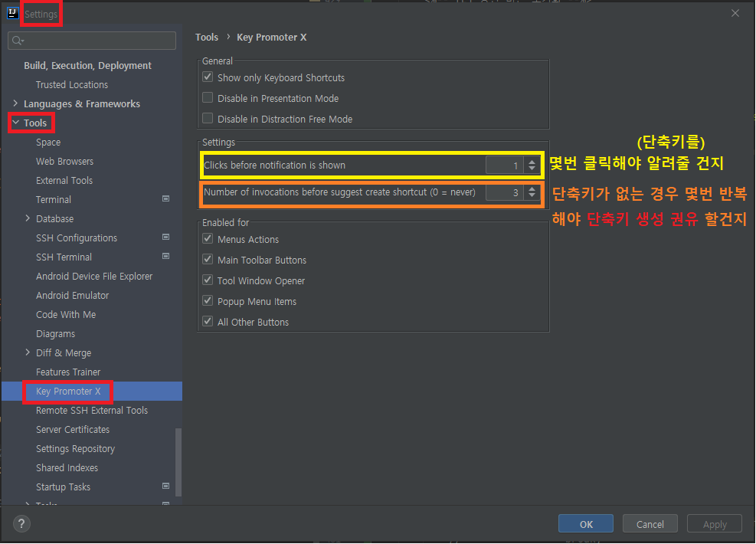The width and height of the screenshot is (756, 544).
Task: Open help with the question mark button
Action: tap(21, 524)
